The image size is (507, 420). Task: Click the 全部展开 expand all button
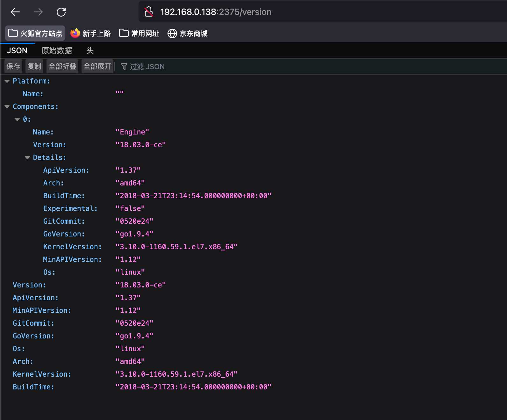pyautogui.click(x=97, y=66)
